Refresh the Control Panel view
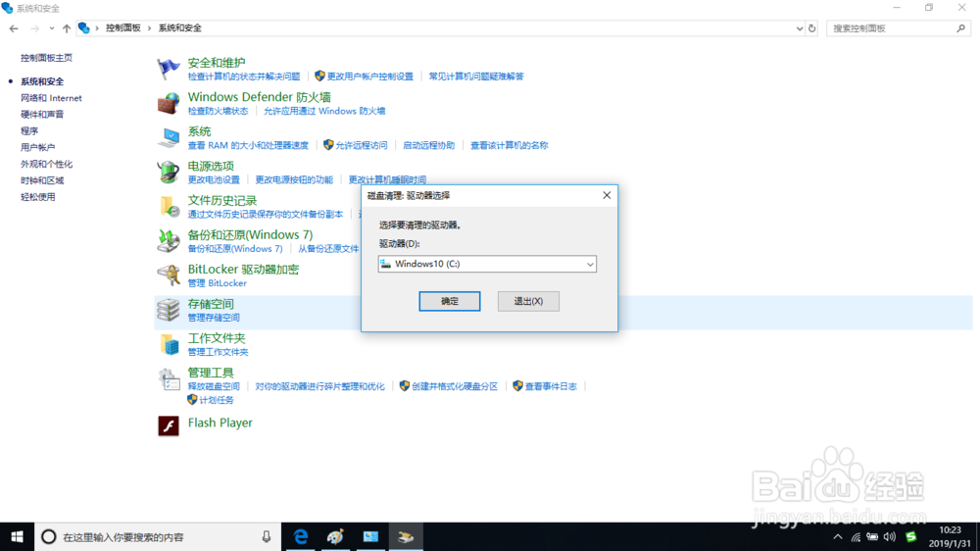Screen dimensions: 980x551 tap(811, 28)
